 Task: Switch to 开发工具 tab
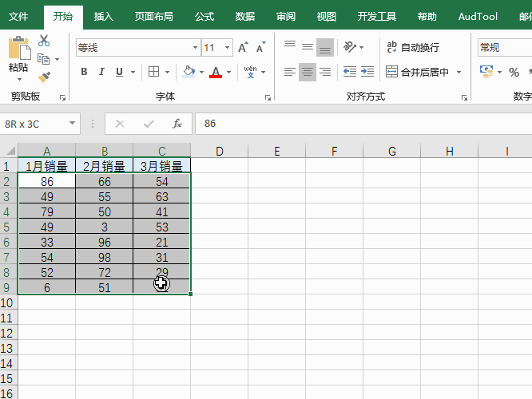tap(377, 16)
